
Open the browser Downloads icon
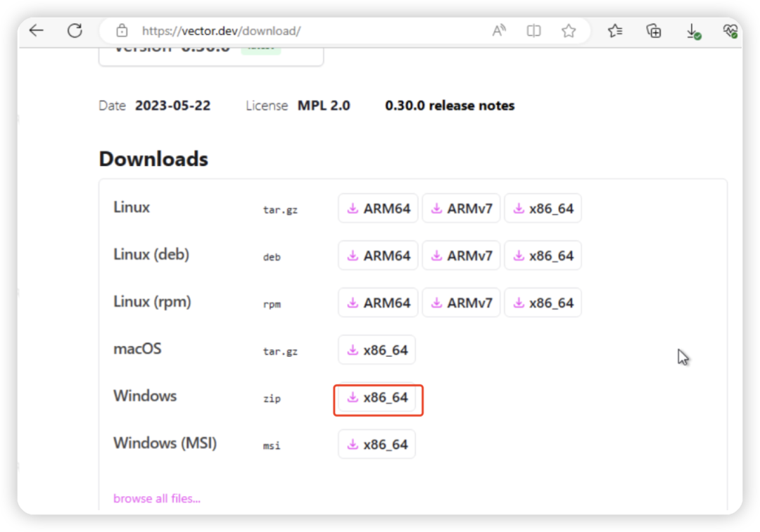coord(693,32)
